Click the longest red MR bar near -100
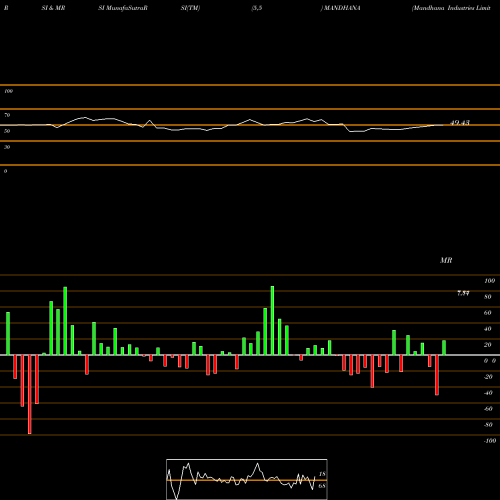Image resolution: width=500 pixels, height=500 pixels. [x=30, y=394]
